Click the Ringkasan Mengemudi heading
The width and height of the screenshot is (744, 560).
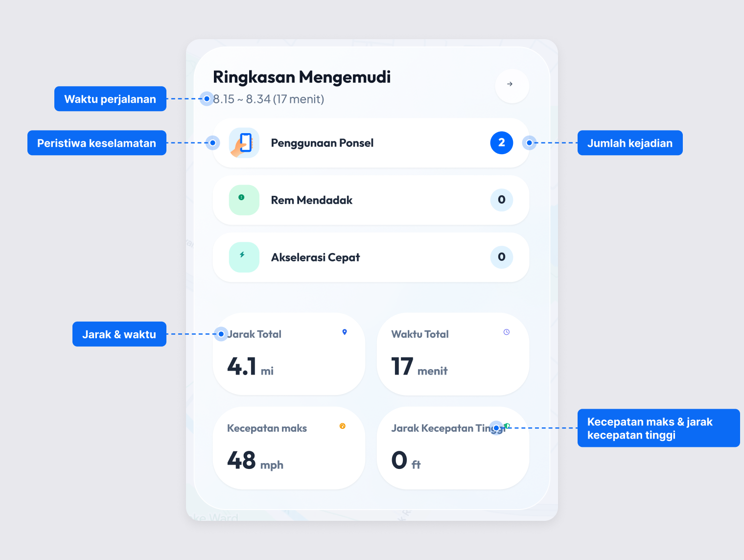click(x=302, y=77)
